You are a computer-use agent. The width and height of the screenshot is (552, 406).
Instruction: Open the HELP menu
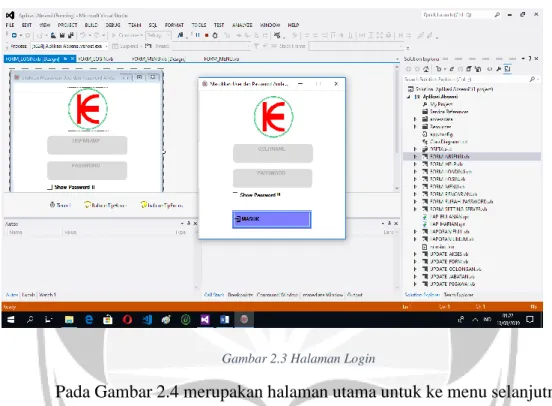tap(293, 25)
